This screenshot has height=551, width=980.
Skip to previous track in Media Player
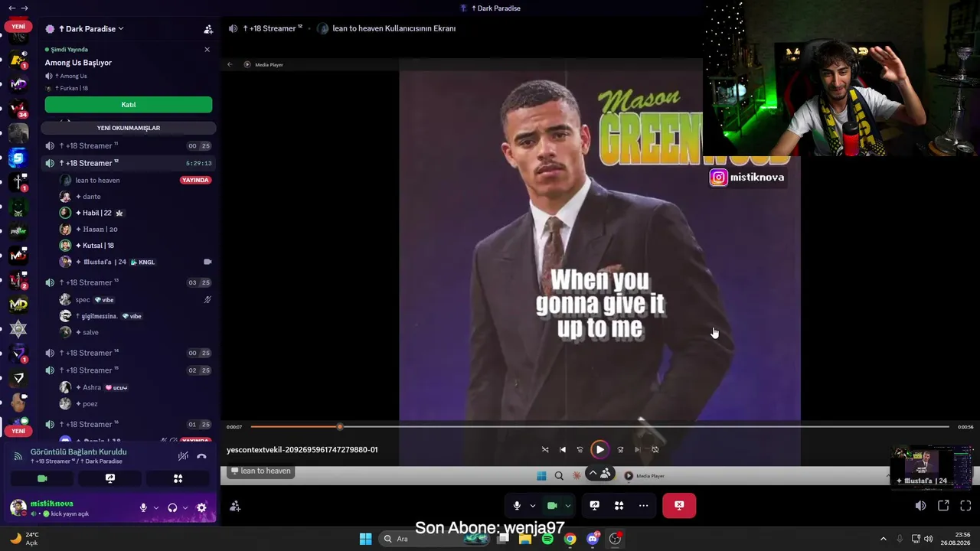(563, 450)
